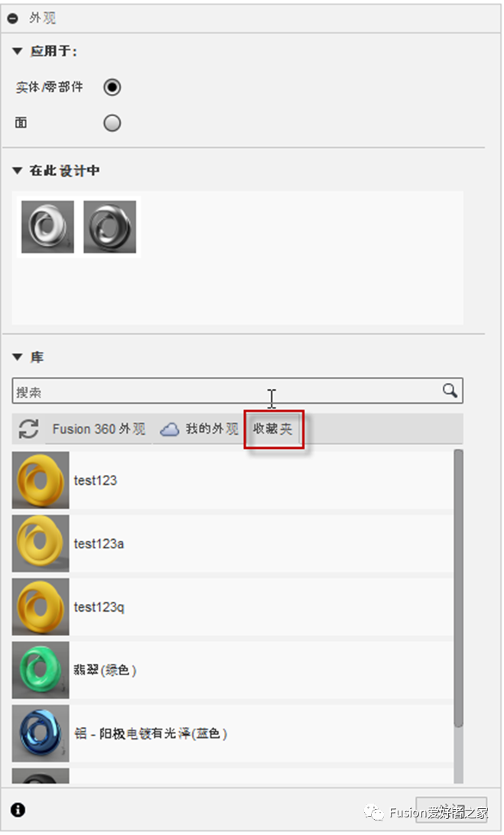Screen dimensions: 504x835
Task: Select the dark chrome material thumbnail
Action: (110, 227)
